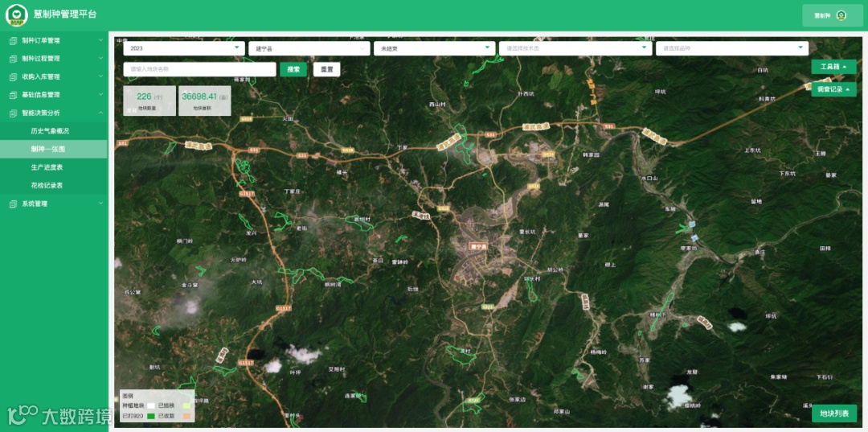Click the 系统管理 sidebar icon
This screenshot has height=432, width=868.
(14, 204)
